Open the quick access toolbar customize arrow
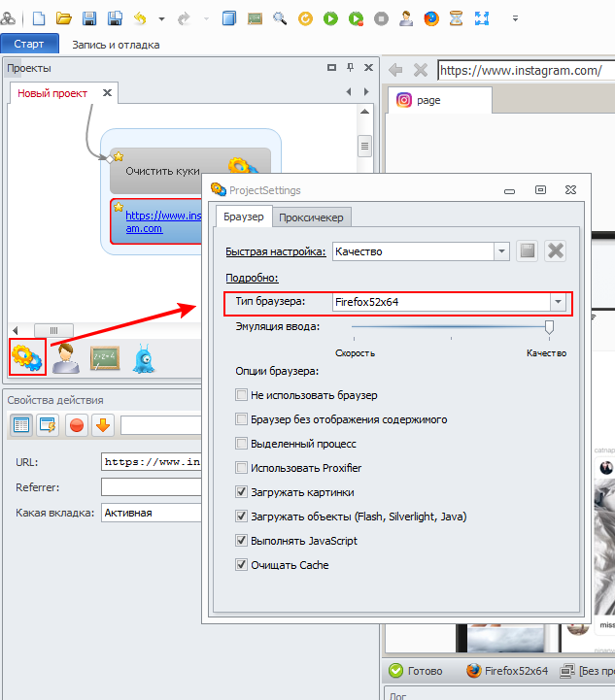 515,18
